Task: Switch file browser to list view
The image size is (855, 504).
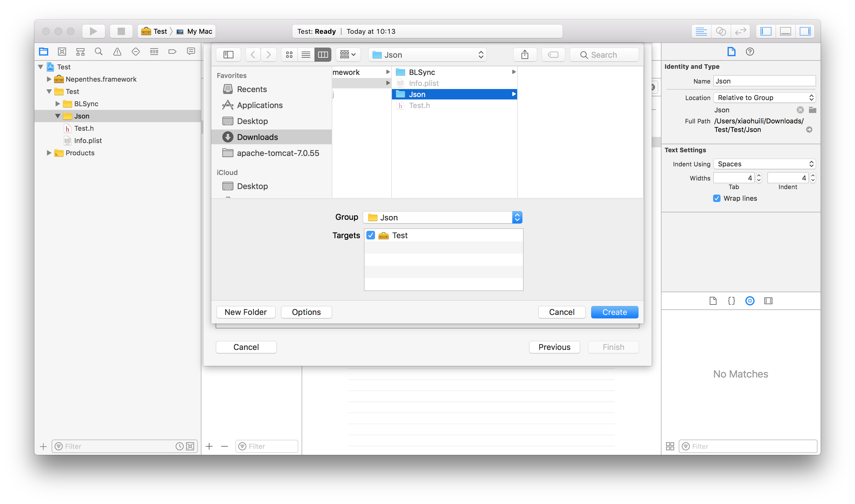Action: point(306,55)
